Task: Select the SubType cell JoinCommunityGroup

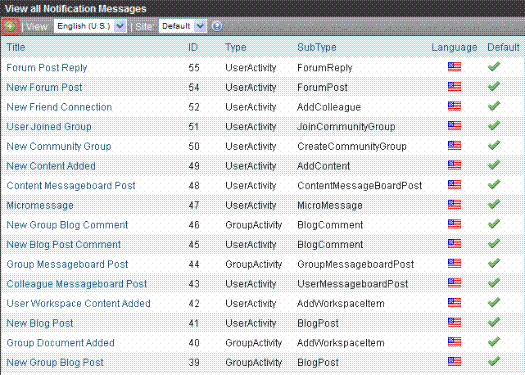Action: coord(346,127)
